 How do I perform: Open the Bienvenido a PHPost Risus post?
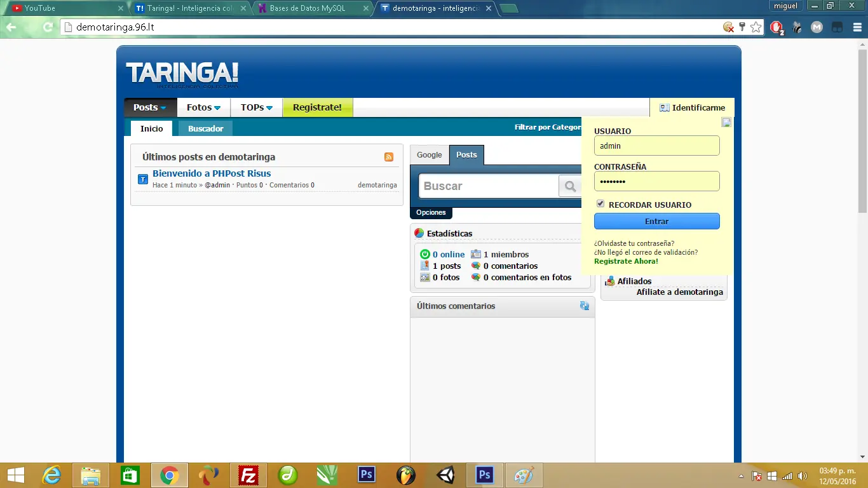click(x=212, y=173)
